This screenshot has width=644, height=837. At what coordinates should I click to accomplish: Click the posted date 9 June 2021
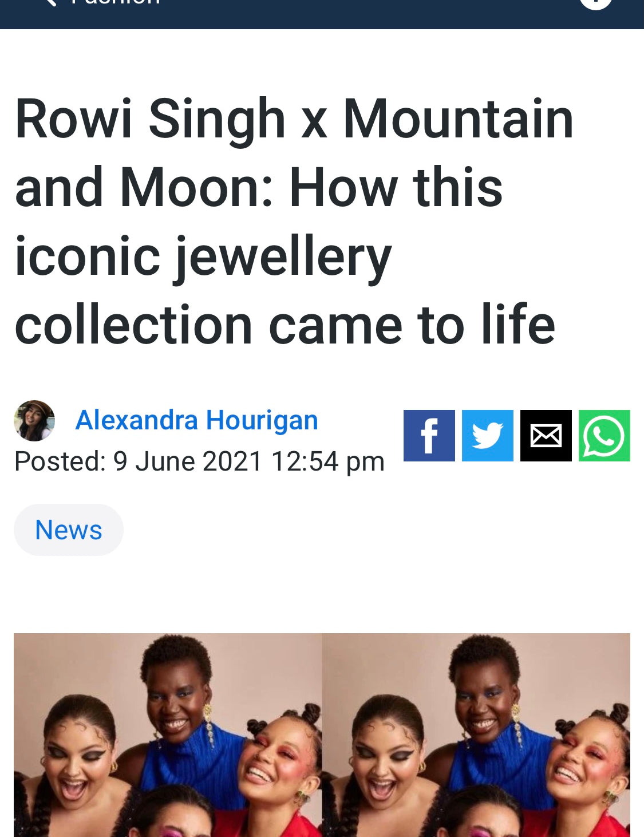tap(188, 461)
